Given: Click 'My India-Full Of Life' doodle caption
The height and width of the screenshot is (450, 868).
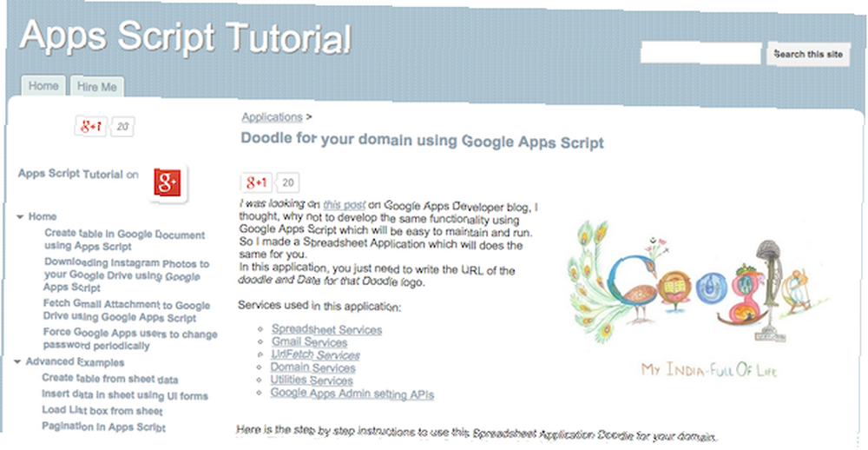Looking at the screenshot, I should point(708,369).
